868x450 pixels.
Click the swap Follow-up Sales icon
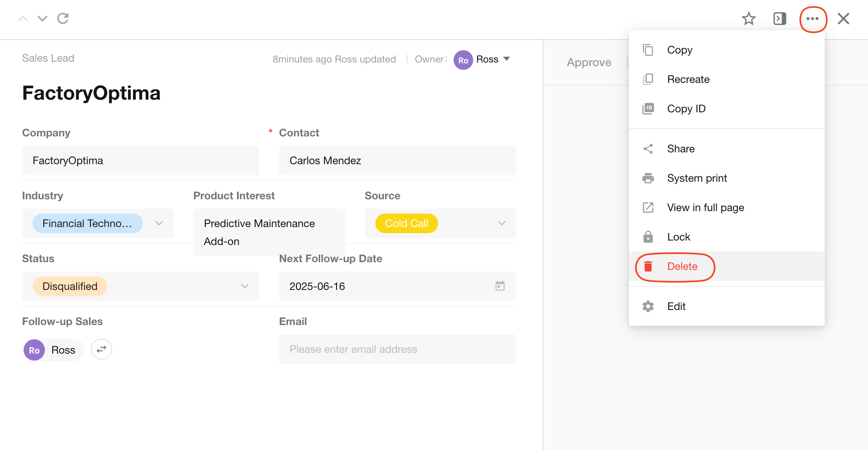(101, 349)
